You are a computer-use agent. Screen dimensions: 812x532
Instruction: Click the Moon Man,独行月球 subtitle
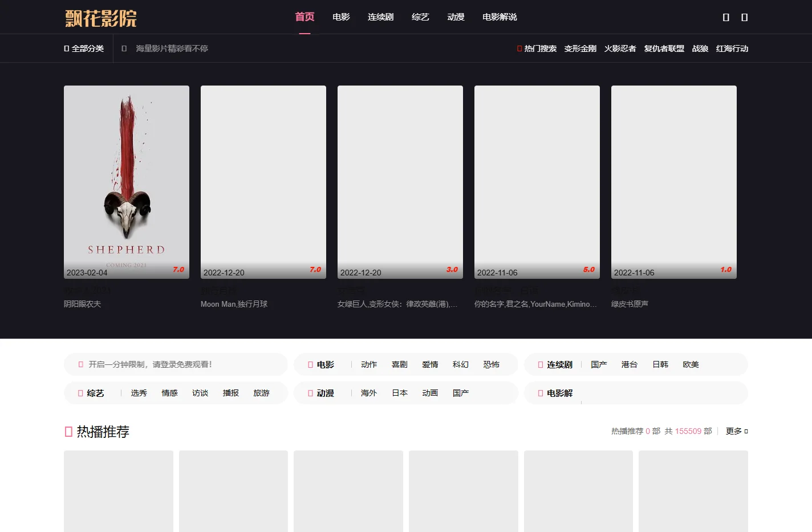234,304
